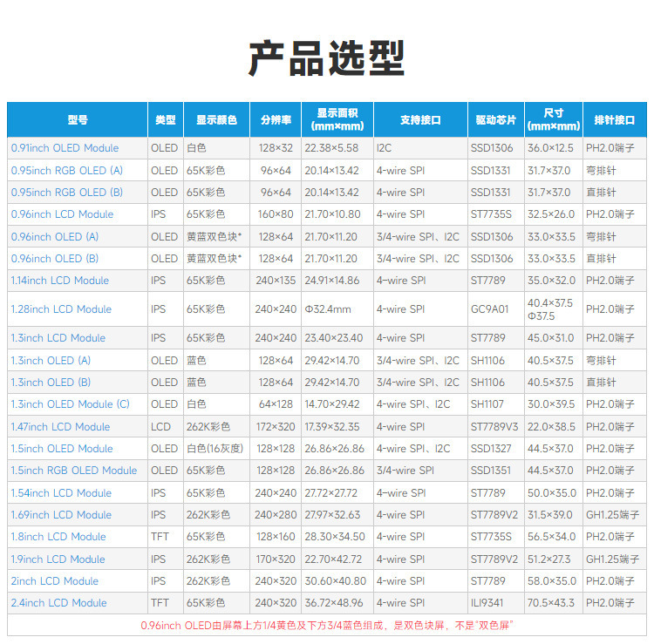Select the 170×320 resolution cell
Image resolution: width=654 pixels, height=644 pixels.
tap(276, 559)
